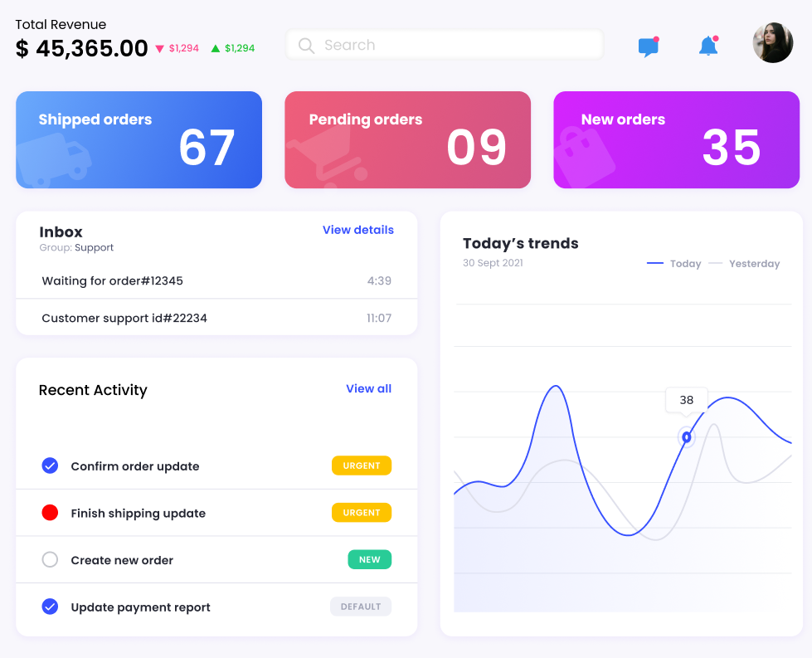Open the notifications bell
This screenshot has height=658, width=812.
point(707,46)
